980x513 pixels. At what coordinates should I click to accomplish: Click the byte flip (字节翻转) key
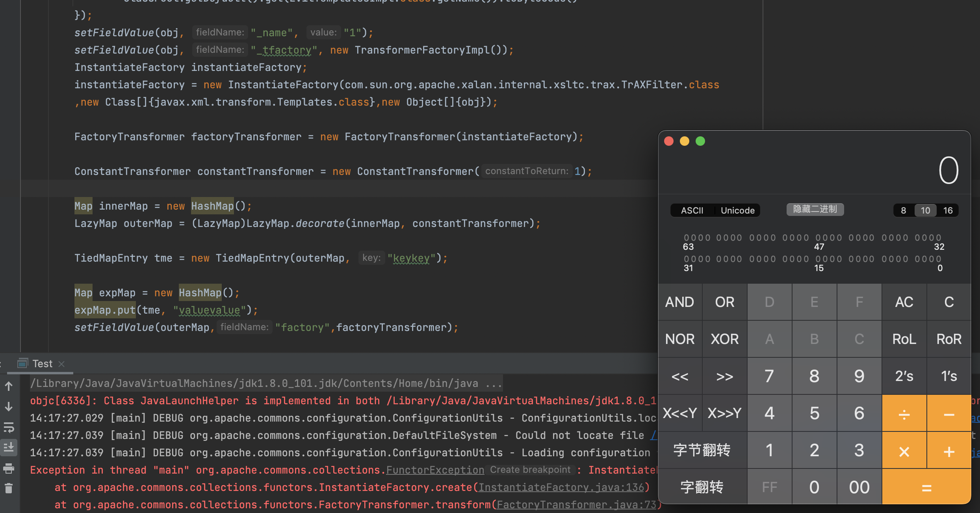(702, 450)
